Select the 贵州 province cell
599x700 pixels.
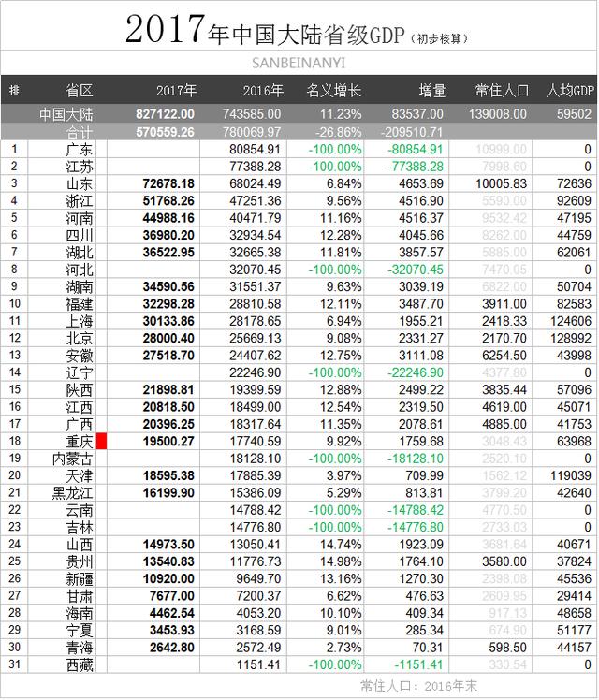(79, 561)
